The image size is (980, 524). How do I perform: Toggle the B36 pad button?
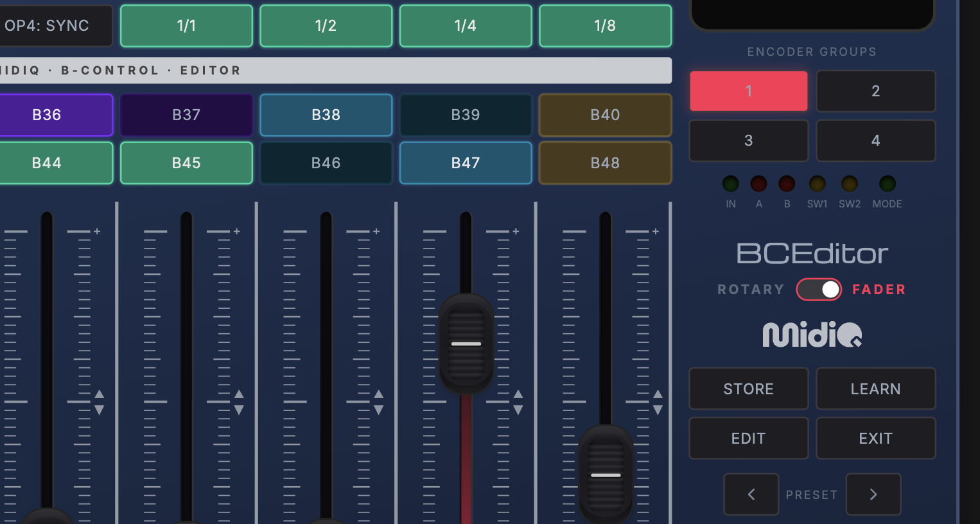click(56, 115)
